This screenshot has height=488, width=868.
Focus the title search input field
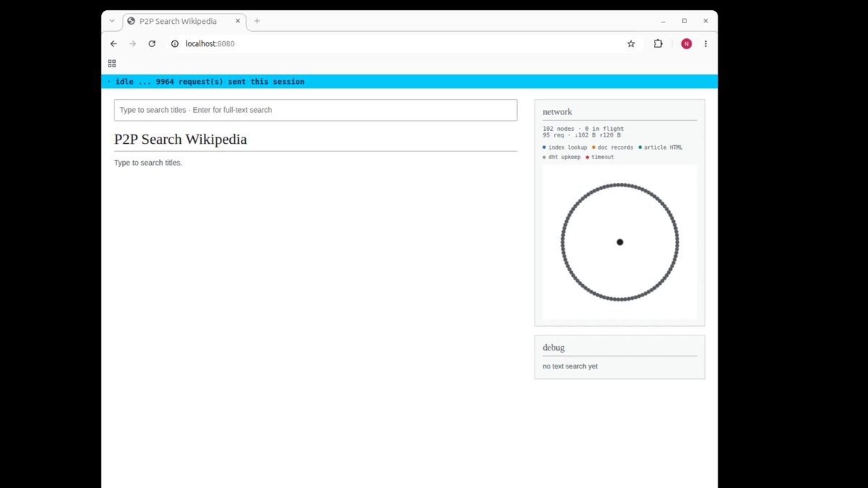(x=315, y=110)
